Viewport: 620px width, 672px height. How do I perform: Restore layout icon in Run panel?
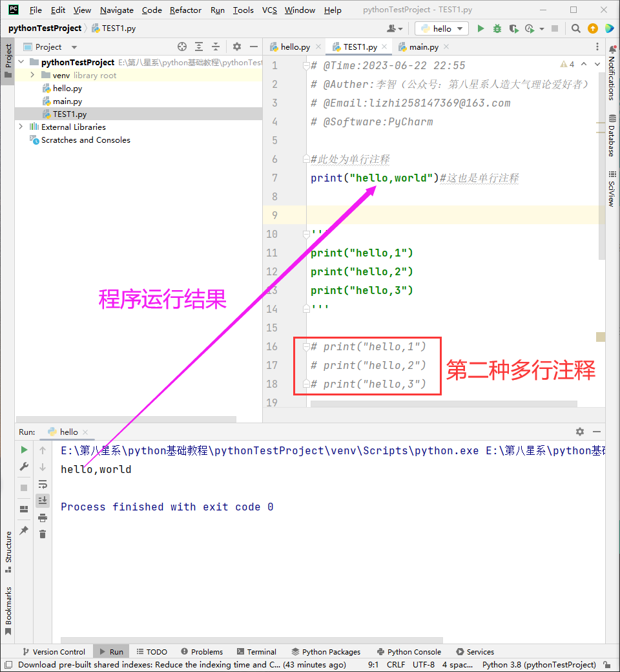[25, 509]
